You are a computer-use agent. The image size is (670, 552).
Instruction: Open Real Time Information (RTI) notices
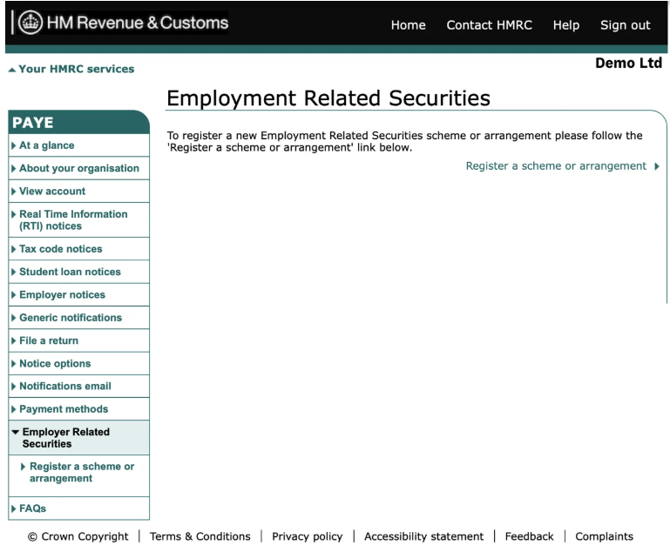[x=73, y=220]
